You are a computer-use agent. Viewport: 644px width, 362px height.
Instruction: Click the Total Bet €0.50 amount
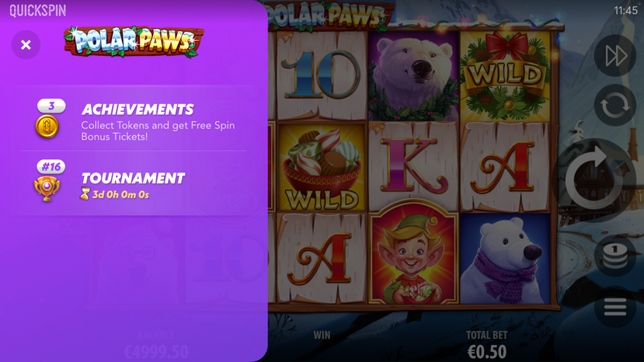(x=487, y=352)
